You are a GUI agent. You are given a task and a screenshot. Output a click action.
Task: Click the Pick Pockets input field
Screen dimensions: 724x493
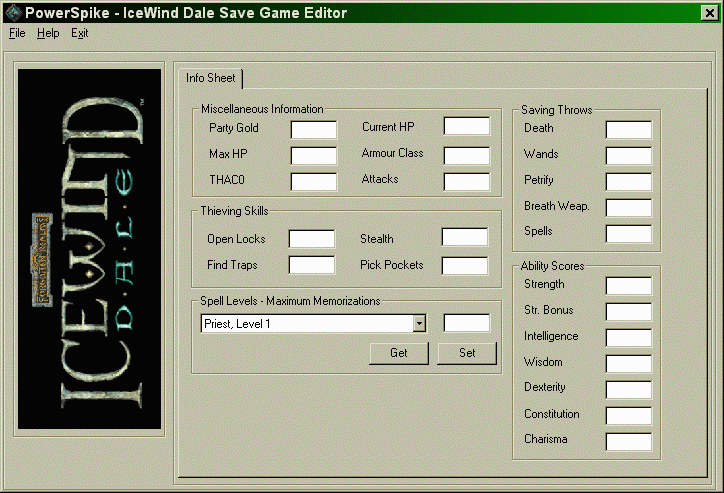pos(465,265)
